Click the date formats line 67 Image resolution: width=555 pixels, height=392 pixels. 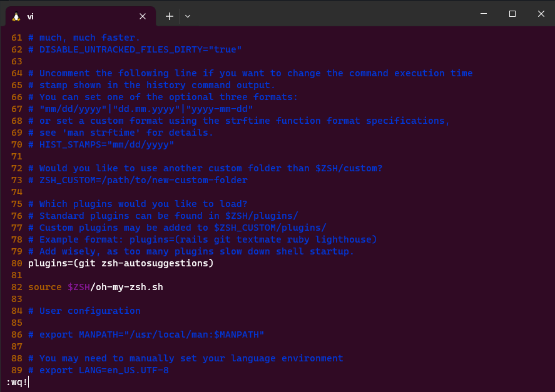coord(141,109)
